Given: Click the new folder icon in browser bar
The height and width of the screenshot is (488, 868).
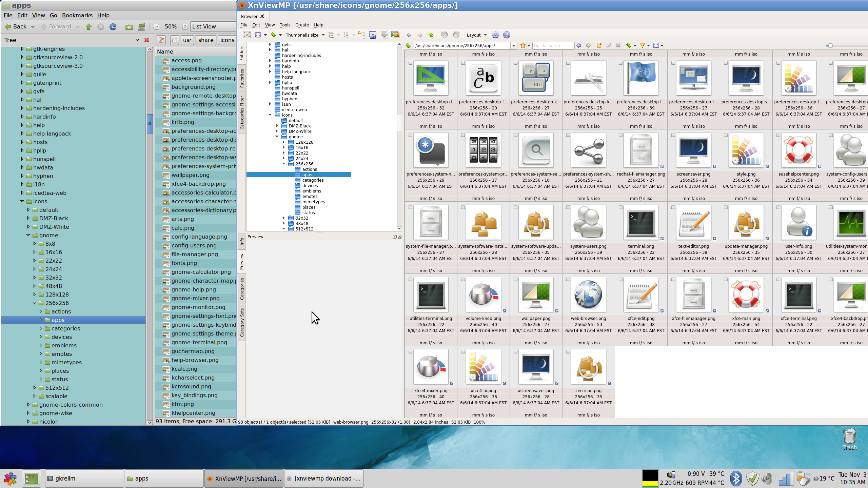Looking at the screenshot, I should pyautogui.click(x=599, y=45).
